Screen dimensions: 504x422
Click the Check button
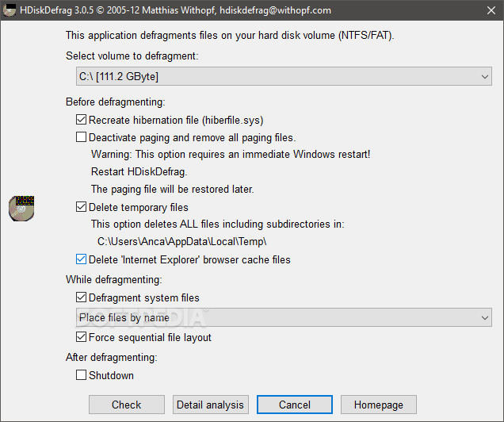tap(127, 405)
